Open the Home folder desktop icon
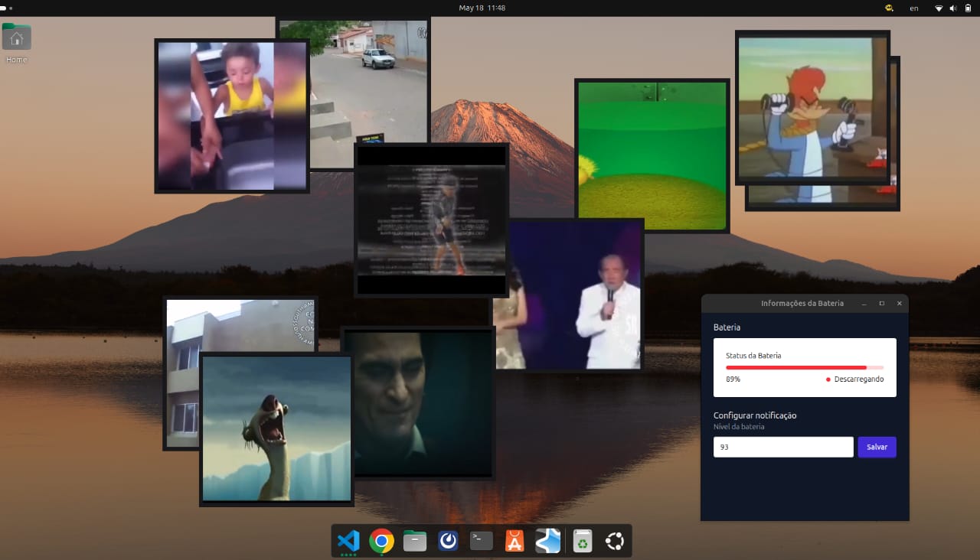 tap(16, 44)
